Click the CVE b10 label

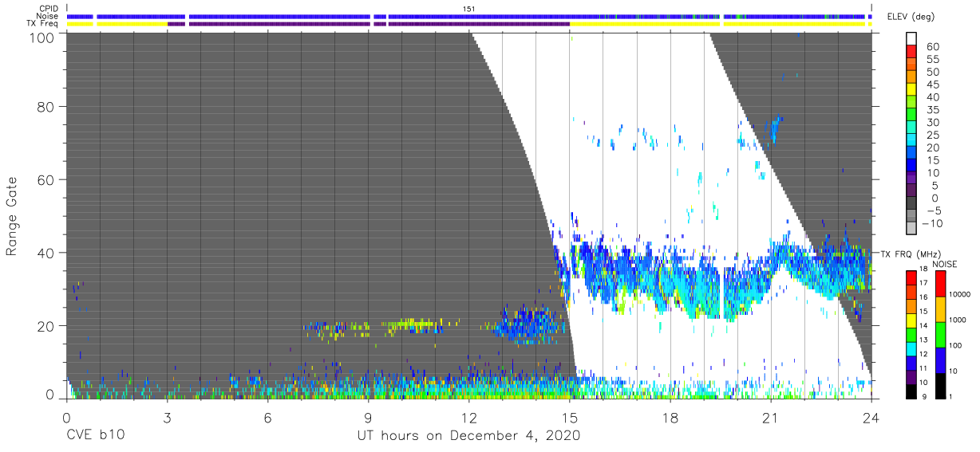(x=95, y=435)
